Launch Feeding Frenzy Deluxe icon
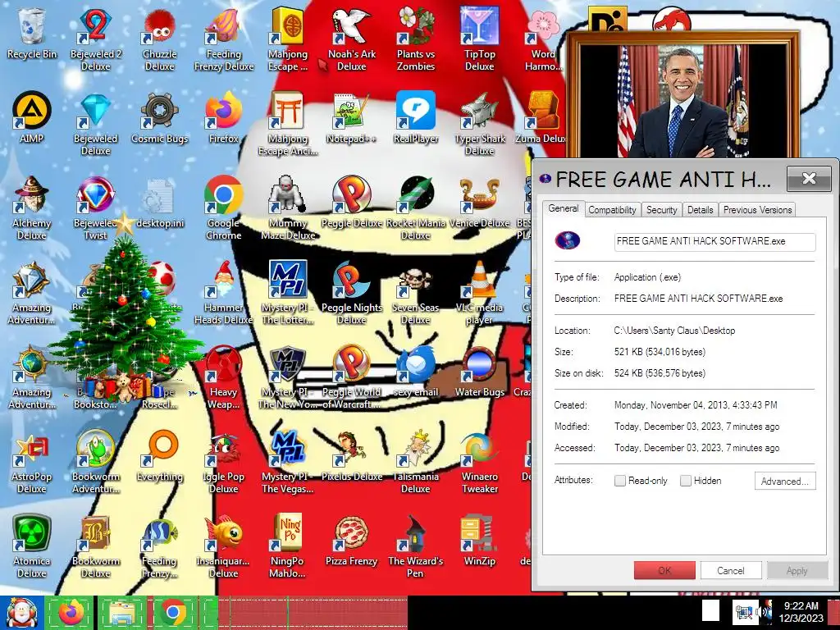 point(223,39)
